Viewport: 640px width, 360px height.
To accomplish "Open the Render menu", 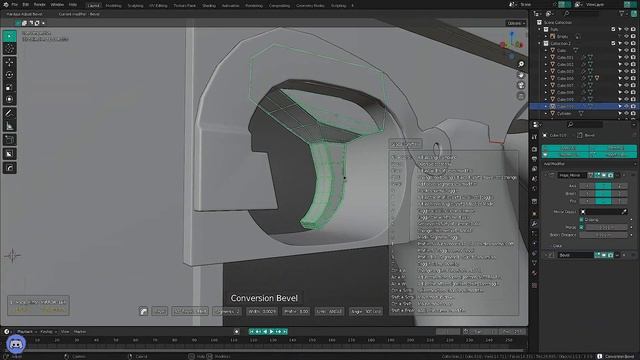I will tap(40, 4).
